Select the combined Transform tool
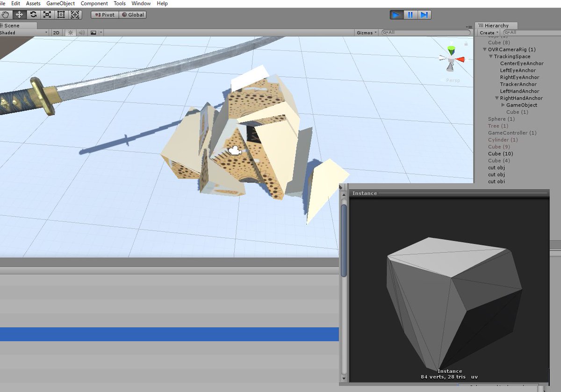 tap(75, 14)
